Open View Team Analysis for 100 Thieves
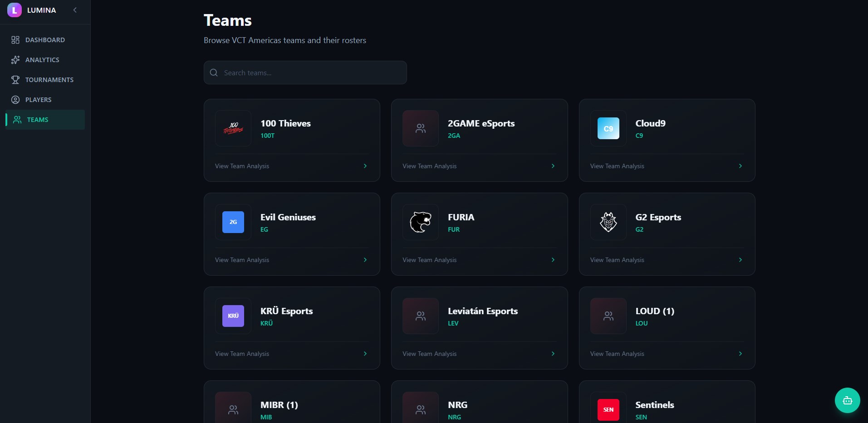 pos(242,166)
